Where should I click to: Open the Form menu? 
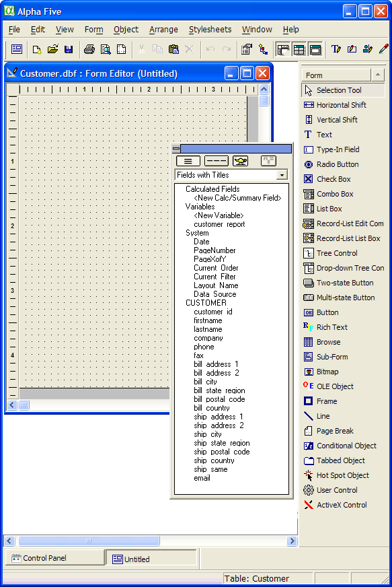click(93, 30)
